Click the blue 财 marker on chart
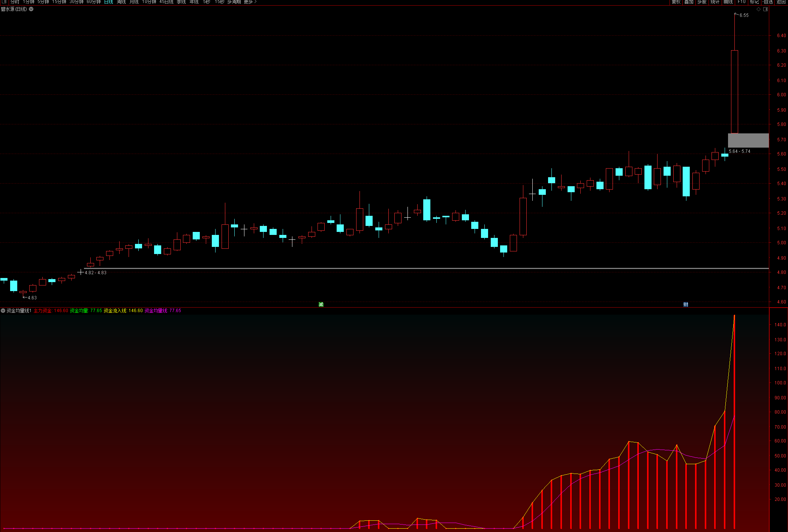Screen dimensions: 788x532 tap(686, 304)
